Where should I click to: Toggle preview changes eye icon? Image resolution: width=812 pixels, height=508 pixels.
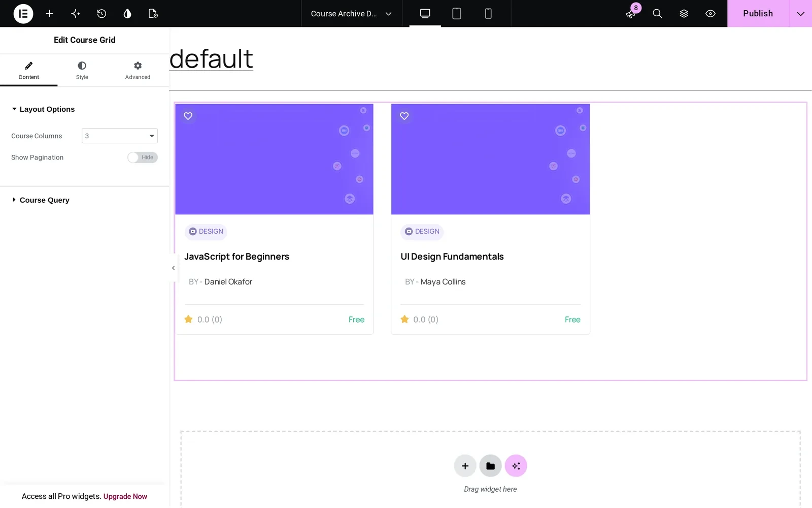pos(710,14)
